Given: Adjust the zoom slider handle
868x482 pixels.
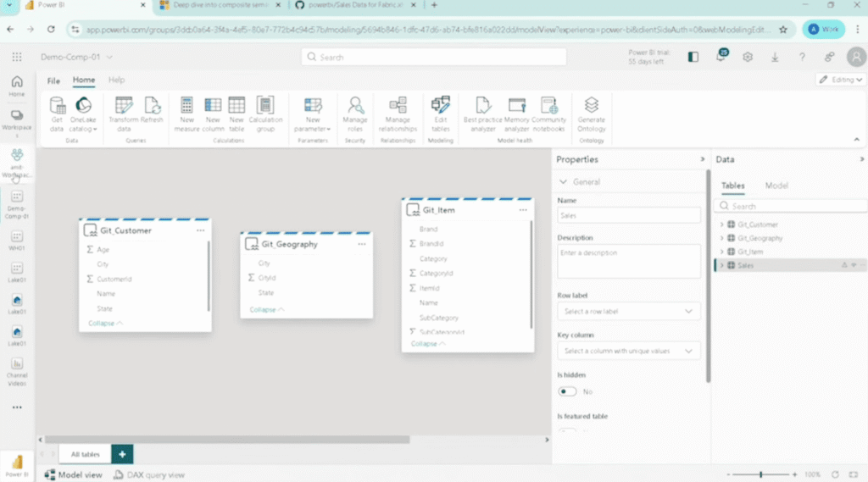Looking at the screenshot, I should [x=760, y=475].
